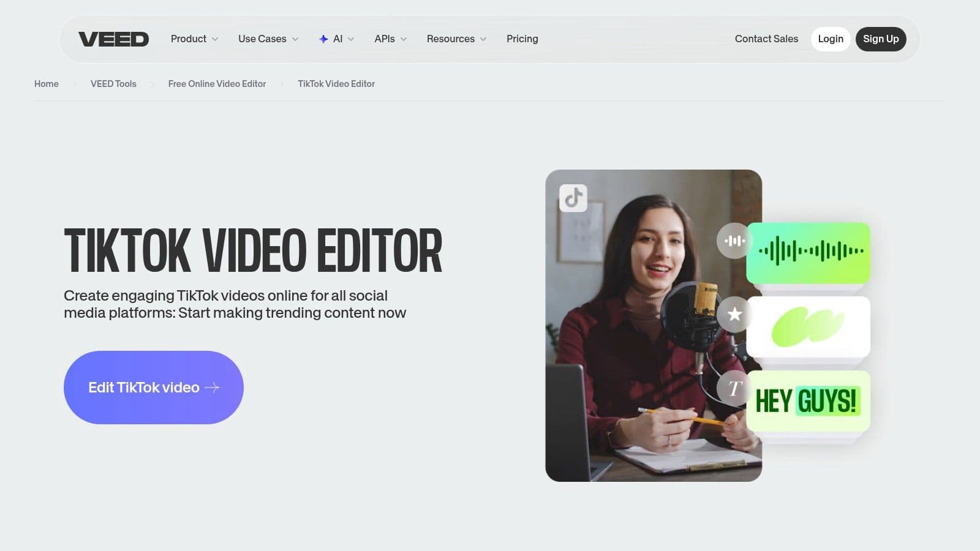The width and height of the screenshot is (980, 551).
Task: Click the AI sparkle icon in navbar
Action: (x=323, y=39)
